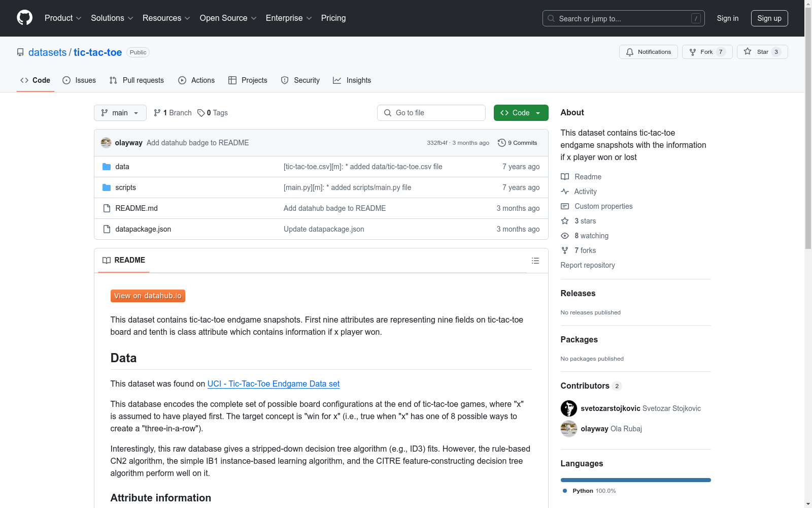Image resolution: width=812 pixels, height=508 pixels.
Task: Click the branch icon beside 1 Branch
Action: [157, 113]
